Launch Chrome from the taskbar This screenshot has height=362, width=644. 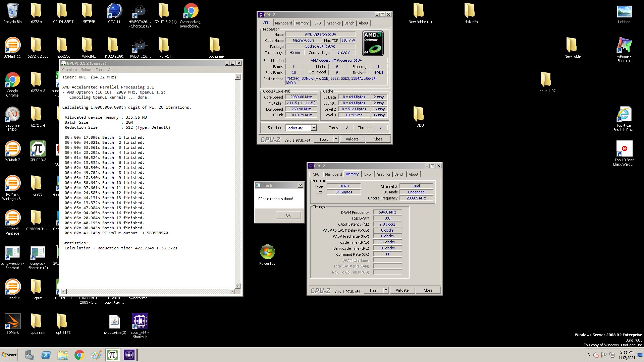coord(79,355)
